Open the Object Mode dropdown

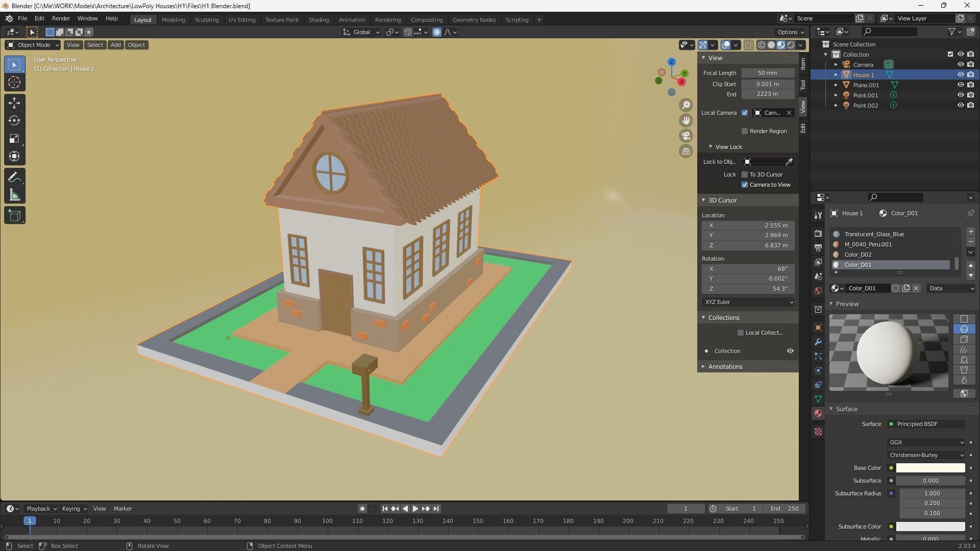(33, 45)
